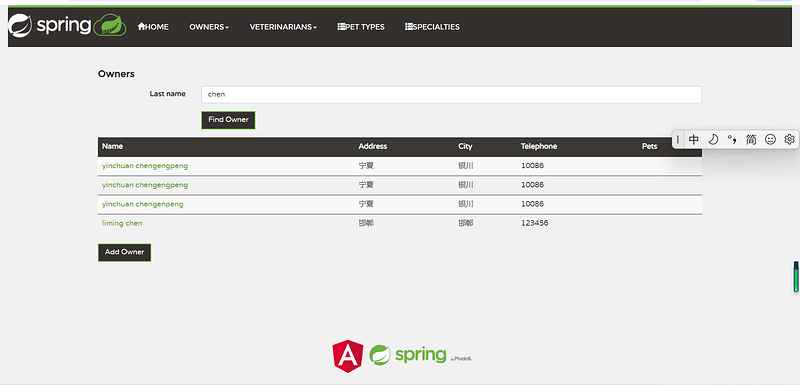800x385 pixels.
Task: Click the Find Owner button
Action: tap(228, 120)
